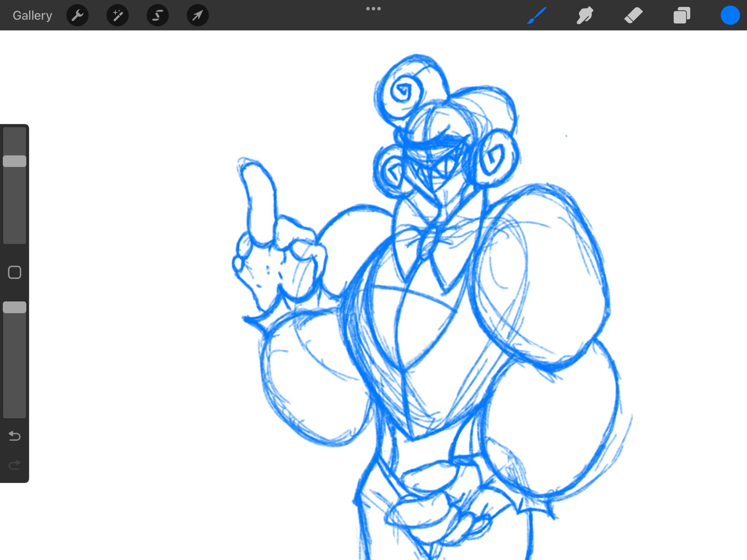Tap the square Modify button in sidebar
Screen dimensions: 747x560
click(x=15, y=272)
